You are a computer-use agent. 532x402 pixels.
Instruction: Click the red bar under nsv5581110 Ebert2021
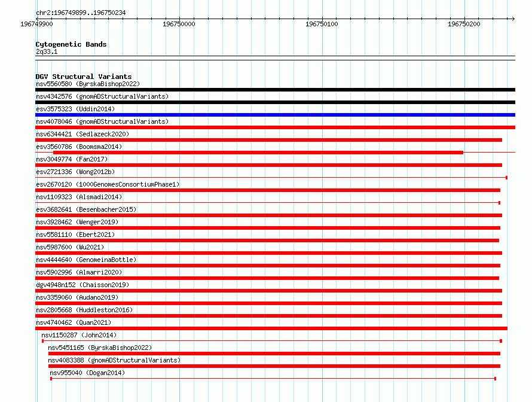click(x=267, y=240)
